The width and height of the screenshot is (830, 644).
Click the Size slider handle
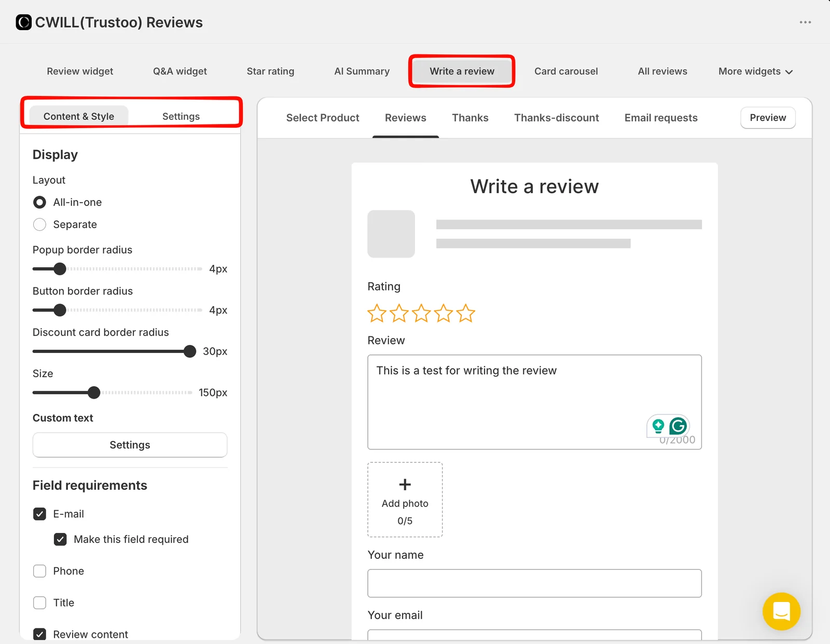(94, 393)
